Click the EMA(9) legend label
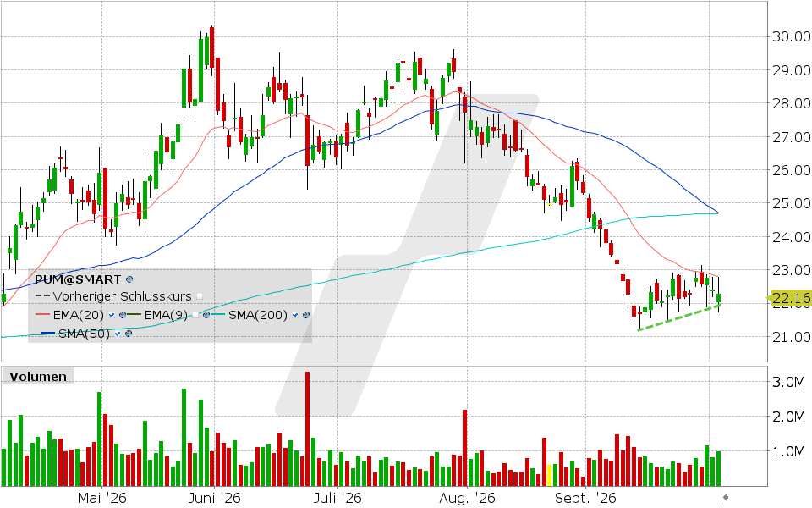This screenshot has width=812, height=508. pos(166,315)
